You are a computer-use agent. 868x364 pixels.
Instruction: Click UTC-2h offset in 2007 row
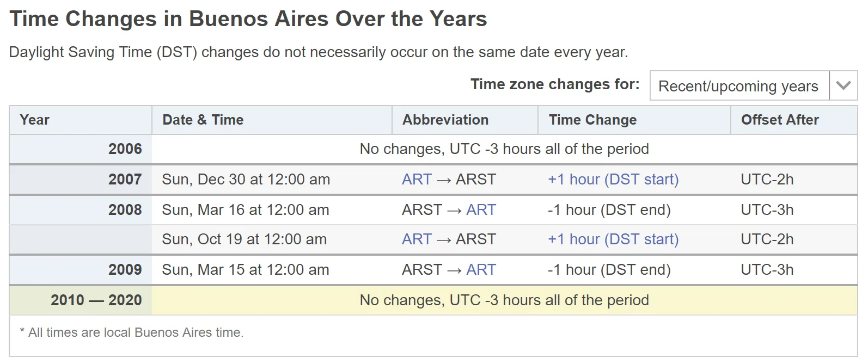767,180
